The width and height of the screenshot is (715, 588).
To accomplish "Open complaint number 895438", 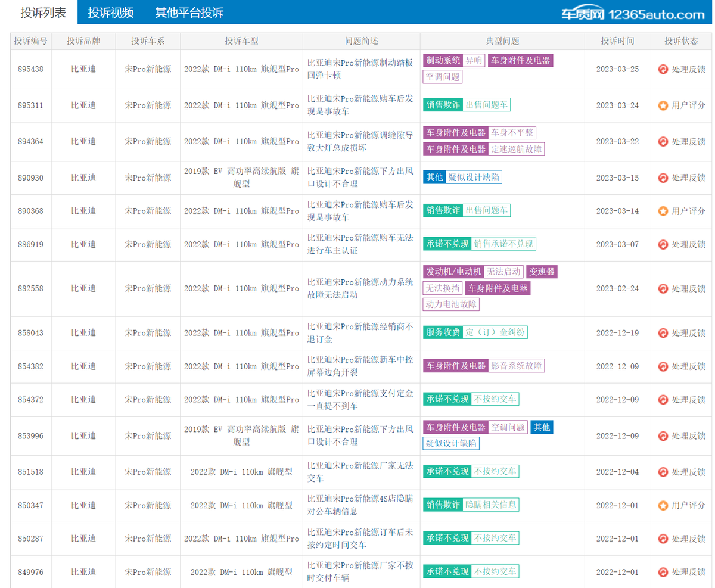I will pyautogui.click(x=30, y=69).
